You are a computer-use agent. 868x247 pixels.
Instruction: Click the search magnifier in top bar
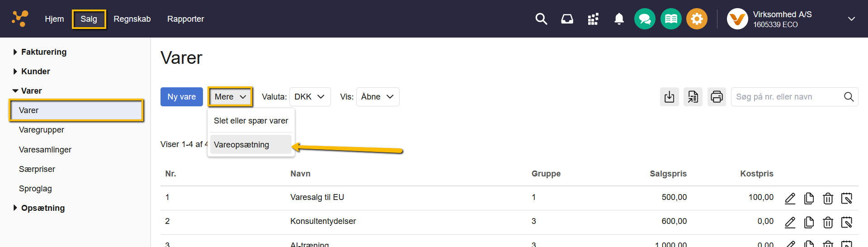(x=541, y=19)
